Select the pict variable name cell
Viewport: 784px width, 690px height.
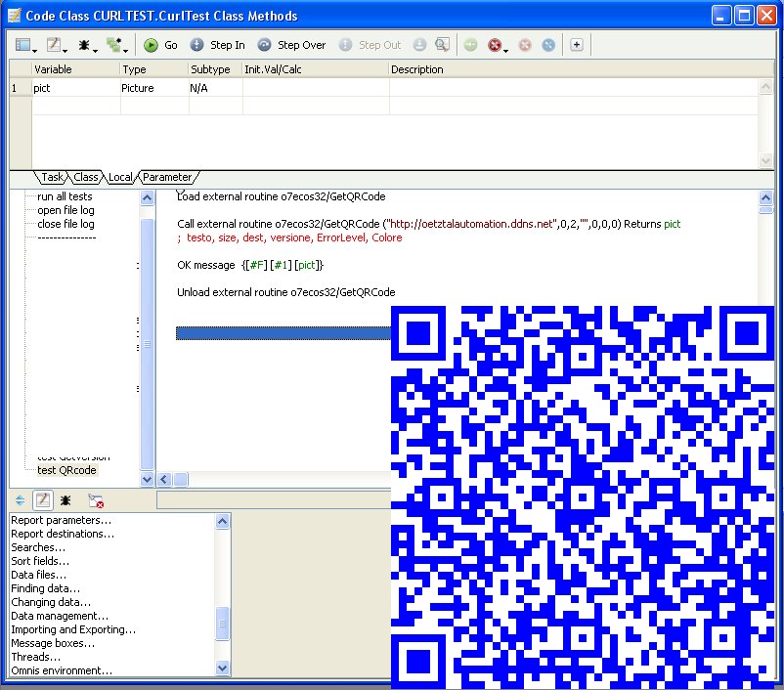[76, 88]
